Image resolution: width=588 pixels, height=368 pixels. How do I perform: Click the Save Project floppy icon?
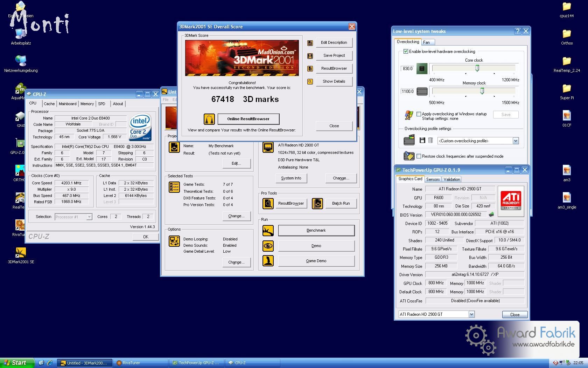(x=310, y=56)
